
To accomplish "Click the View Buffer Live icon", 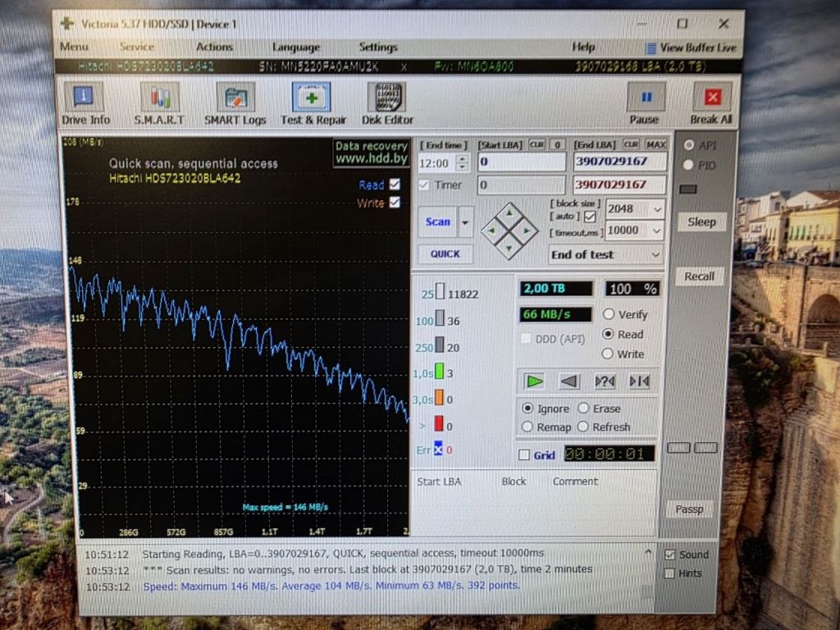I will click(651, 48).
